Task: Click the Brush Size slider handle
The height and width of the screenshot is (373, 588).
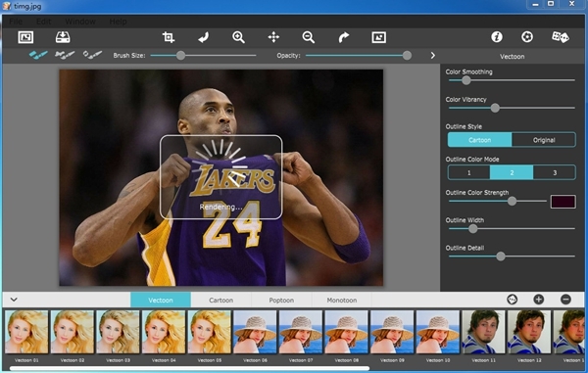Action: click(180, 56)
